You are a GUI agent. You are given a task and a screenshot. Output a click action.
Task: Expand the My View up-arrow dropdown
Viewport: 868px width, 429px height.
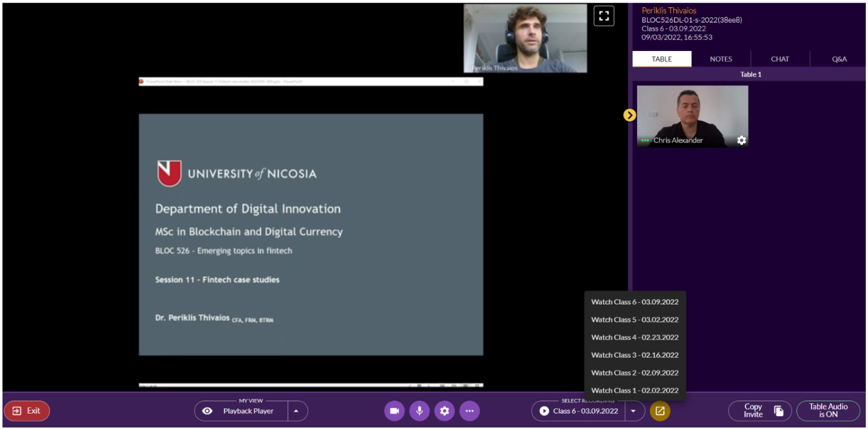pos(297,411)
